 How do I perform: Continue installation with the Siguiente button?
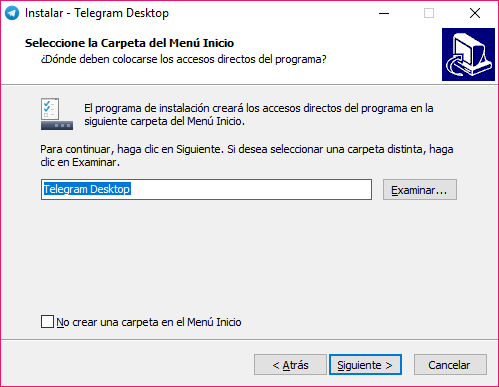(x=365, y=365)
